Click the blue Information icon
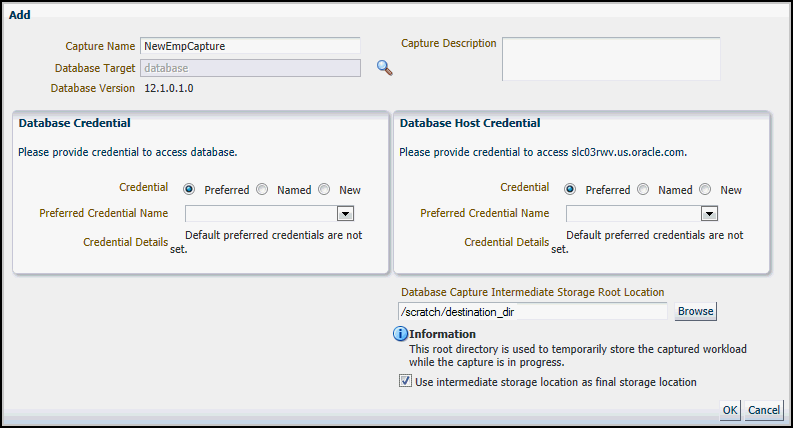This screenshot has height=428, width=793. coord(400,334)
